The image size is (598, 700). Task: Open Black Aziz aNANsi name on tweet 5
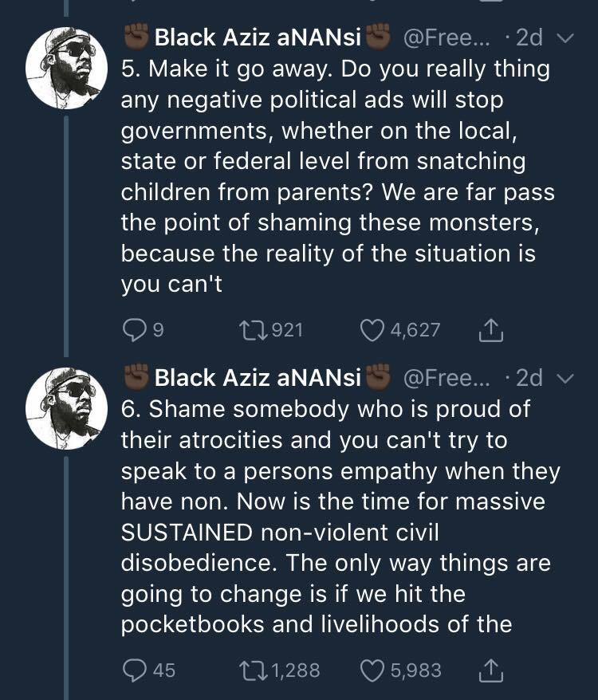(258, 37)
